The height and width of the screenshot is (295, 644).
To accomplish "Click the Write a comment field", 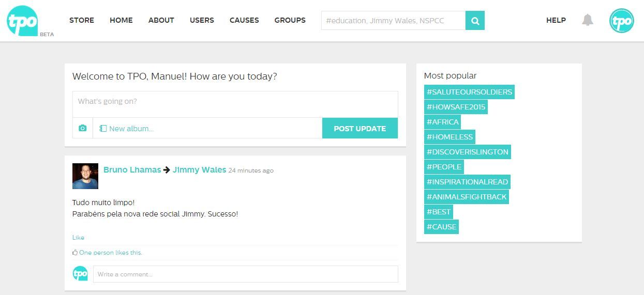I will [x=245, y=274].
